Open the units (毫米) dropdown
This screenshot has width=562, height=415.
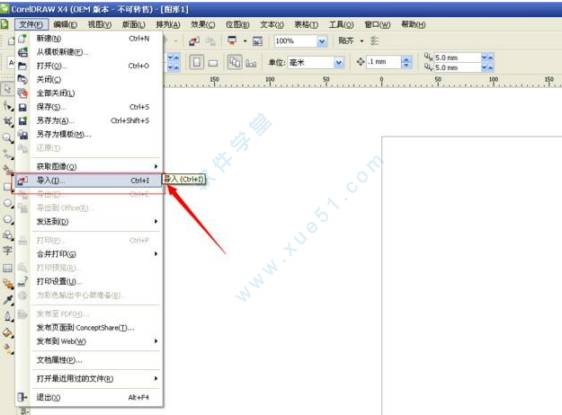click(x=339, y=63)
